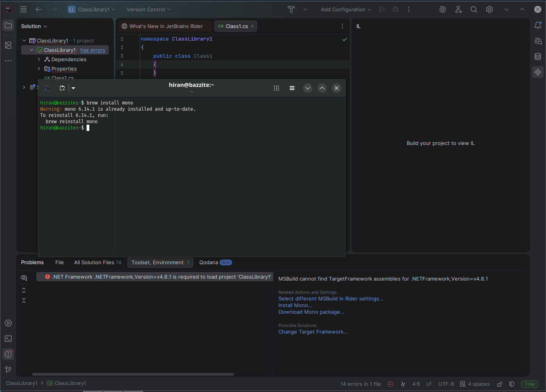Open the AI Assistant spiral icon

pos(442,9)
